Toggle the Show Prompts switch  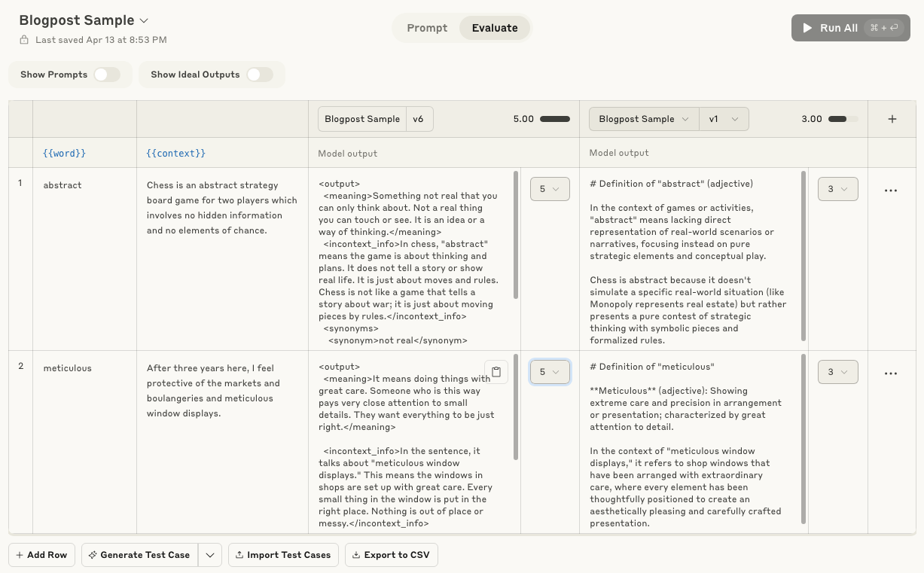pos(107,75)
